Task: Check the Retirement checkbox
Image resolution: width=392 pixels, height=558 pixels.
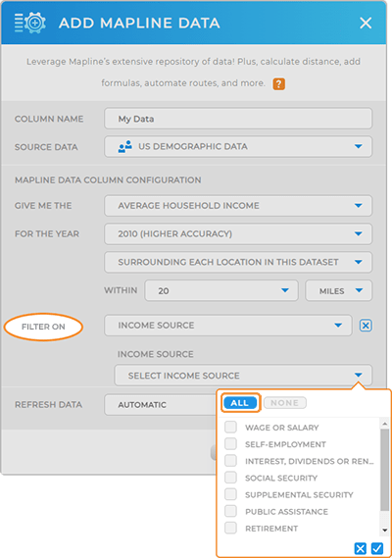Action: tap(230, 528)
